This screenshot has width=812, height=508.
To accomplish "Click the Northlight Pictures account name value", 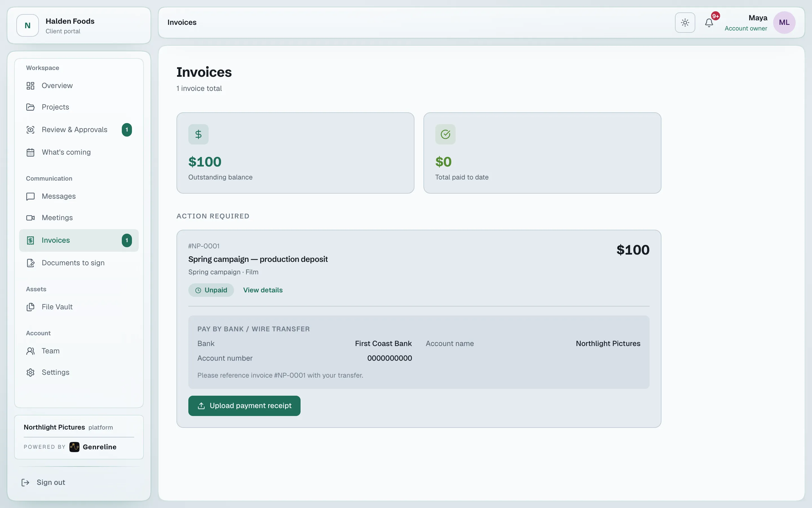I will (608, 343).
